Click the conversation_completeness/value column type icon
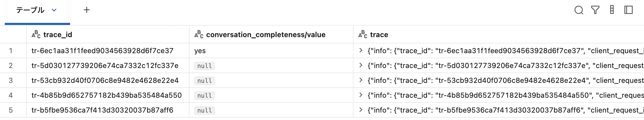The width and height of the screenshot is (644, 120). pos(199,34)
